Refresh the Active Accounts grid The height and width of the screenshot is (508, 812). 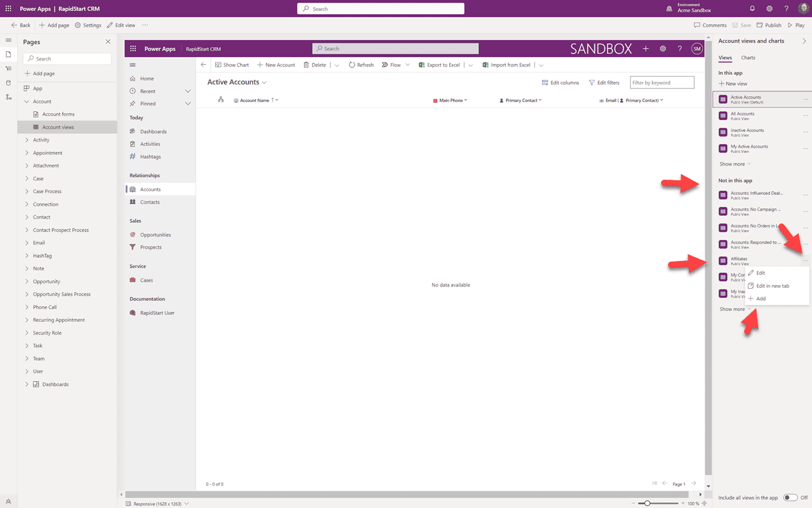point(360,64)
